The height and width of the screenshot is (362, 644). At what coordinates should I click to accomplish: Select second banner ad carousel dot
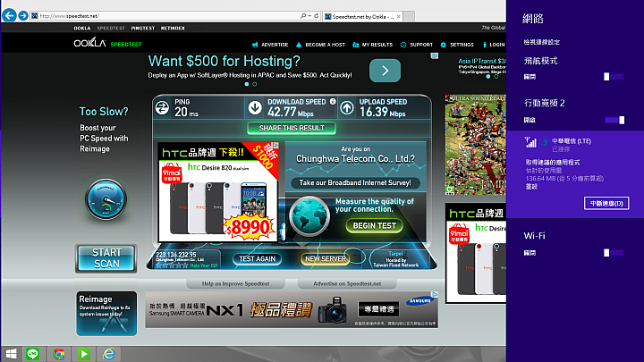pos(255,84)
